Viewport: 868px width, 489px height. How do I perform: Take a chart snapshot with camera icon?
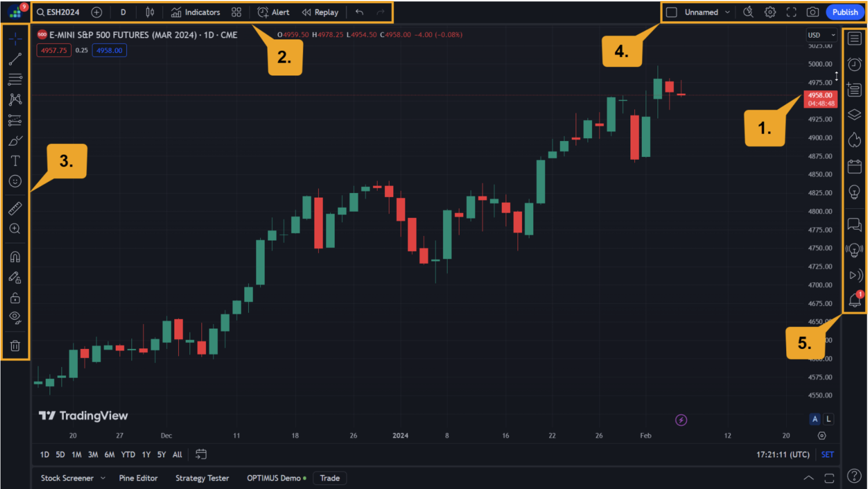(x=813, y=12)
